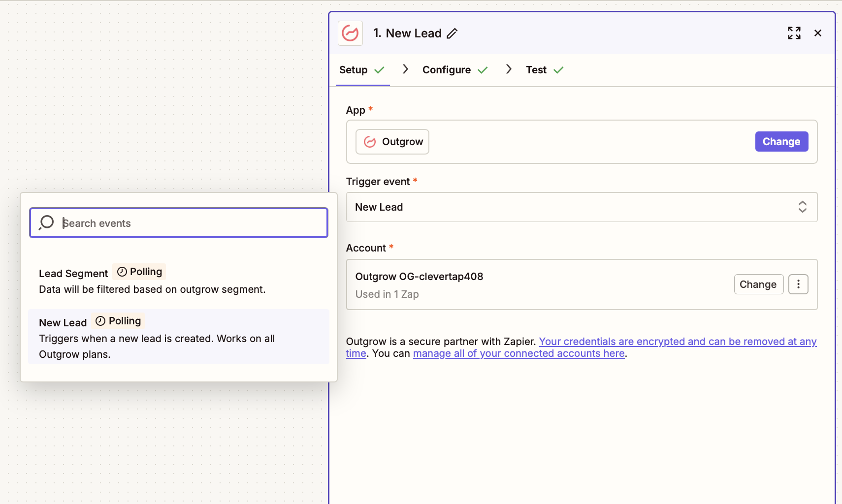Close the New Lead step panel
Screen dimensions: 842x504
[x=818, y=33]
